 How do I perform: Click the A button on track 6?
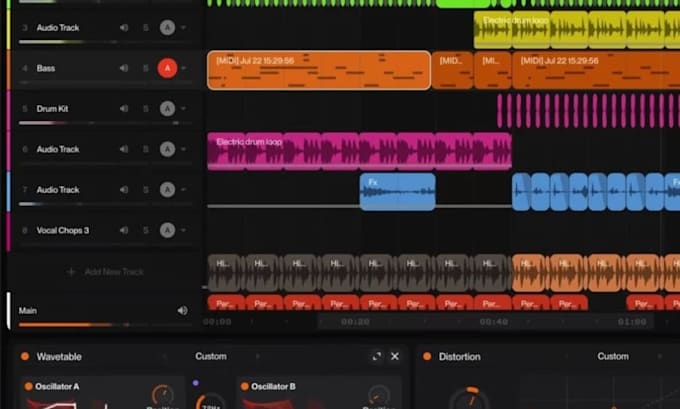pos(167,149)
